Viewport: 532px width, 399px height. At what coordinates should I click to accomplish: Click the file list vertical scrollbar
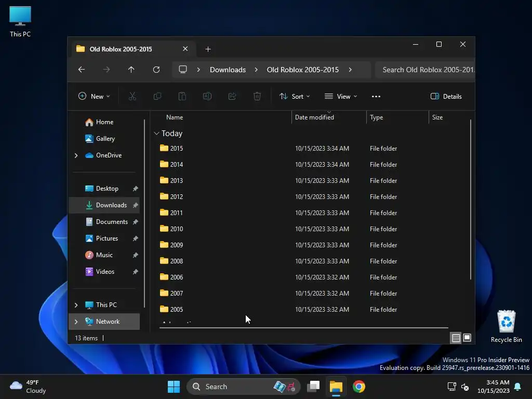pyautogui.click(x=471, y=200)
